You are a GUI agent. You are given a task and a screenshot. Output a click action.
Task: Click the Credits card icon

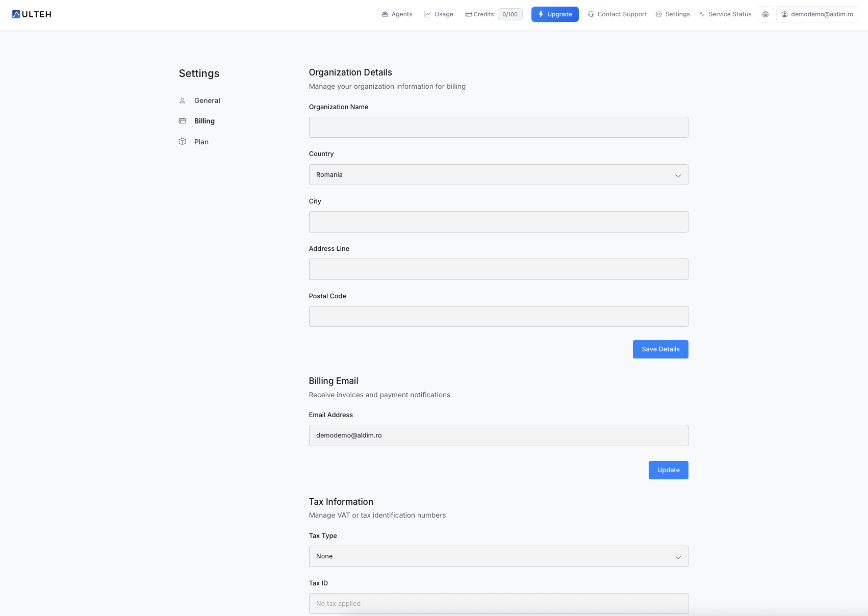(x=468, y=14)
